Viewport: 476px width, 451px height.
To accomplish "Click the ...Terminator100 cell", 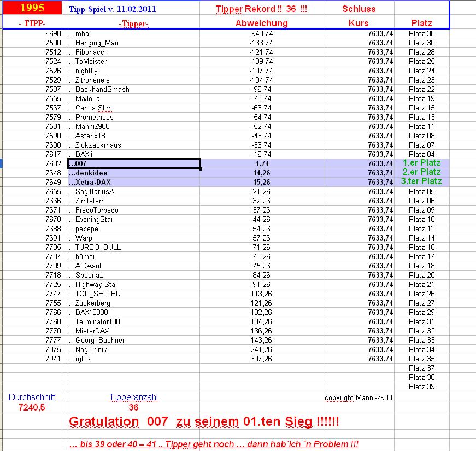I will [134, 321].
